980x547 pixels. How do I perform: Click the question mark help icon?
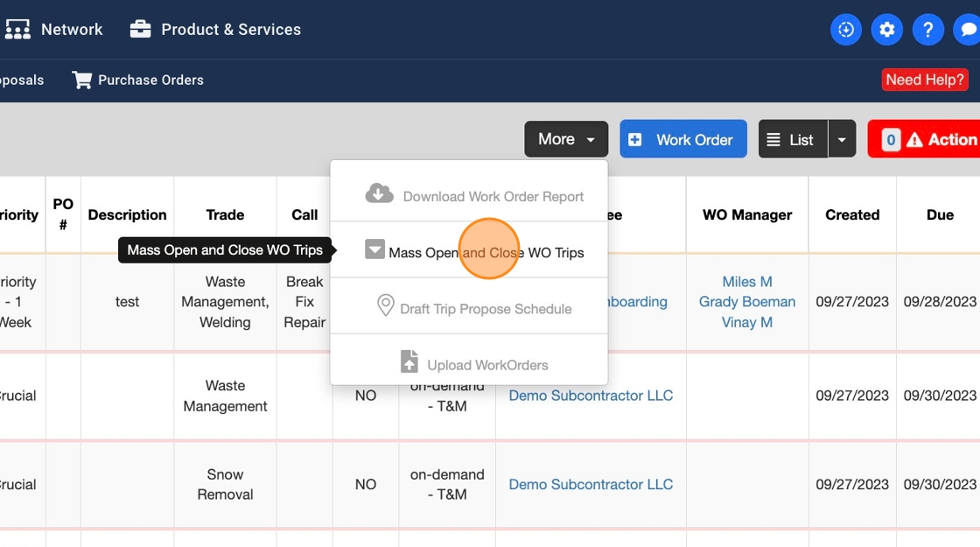point(927,30)
